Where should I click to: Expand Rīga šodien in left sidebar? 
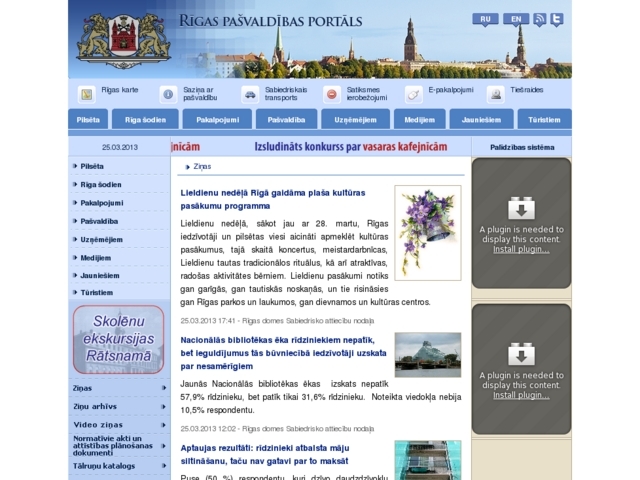click(101, 184)
